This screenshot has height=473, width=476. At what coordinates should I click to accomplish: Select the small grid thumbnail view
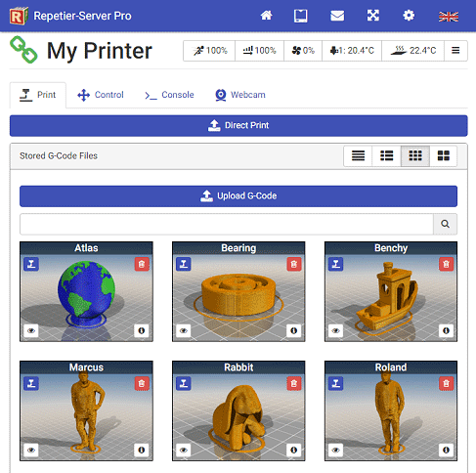click(x=415, y=155)
